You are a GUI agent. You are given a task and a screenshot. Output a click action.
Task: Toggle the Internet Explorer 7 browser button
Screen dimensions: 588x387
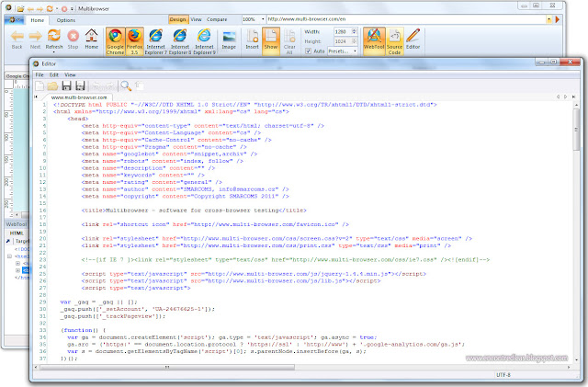point(155,41)
